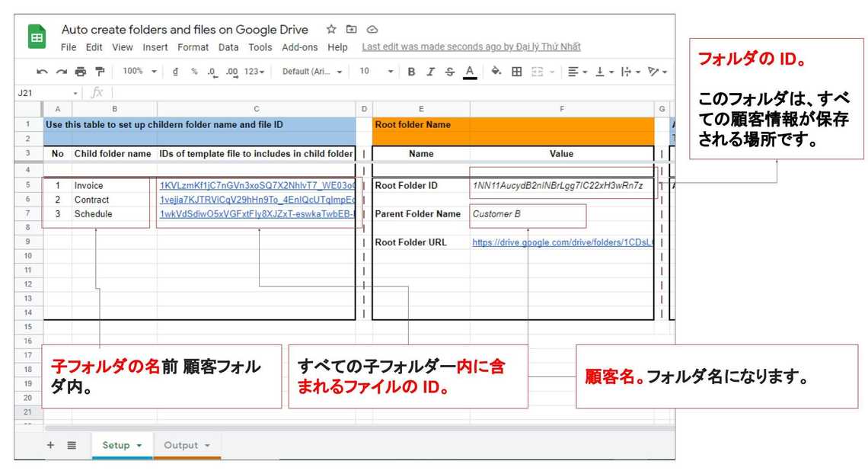Toggle bold formatting
Image resolution: width=868 pixels, height=474 pixels.
click(x=411, y=72)
